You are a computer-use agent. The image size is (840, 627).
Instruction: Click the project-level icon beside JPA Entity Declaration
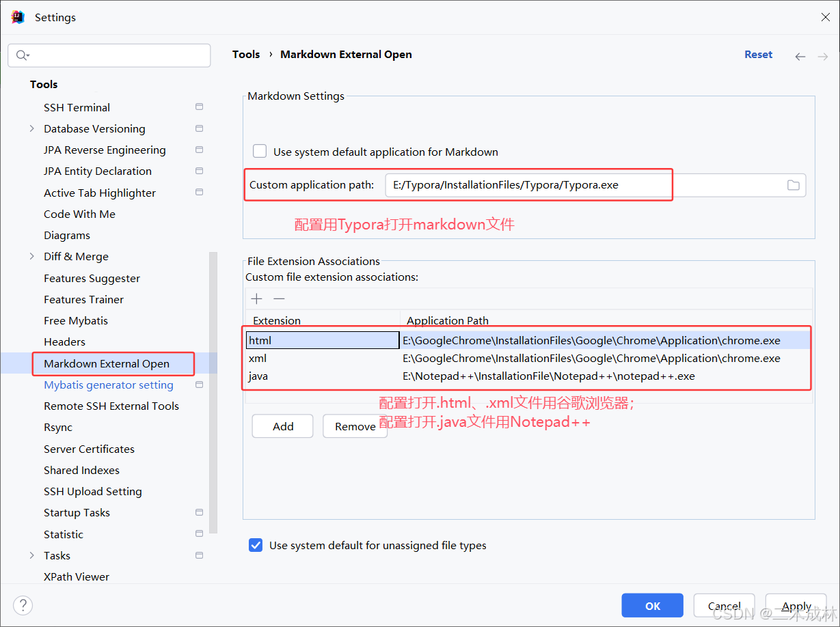point(199,171)
